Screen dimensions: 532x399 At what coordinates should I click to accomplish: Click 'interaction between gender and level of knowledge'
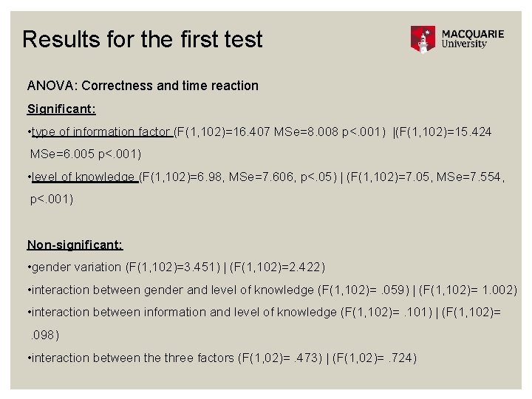(x=174, y=290)
